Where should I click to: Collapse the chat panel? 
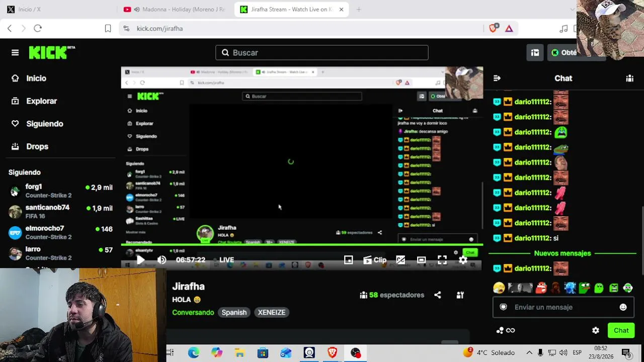pyautogui.click(x=497, y=78)
